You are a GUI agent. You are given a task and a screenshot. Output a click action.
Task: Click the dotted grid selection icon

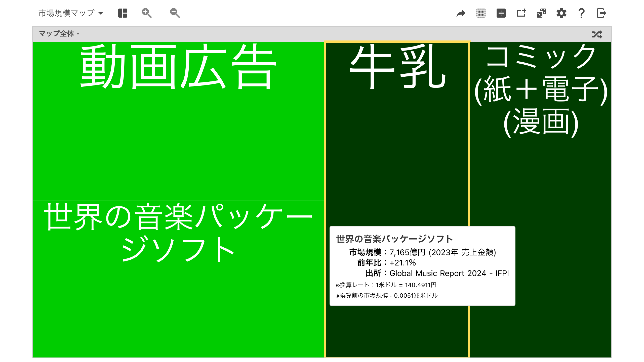481,13
